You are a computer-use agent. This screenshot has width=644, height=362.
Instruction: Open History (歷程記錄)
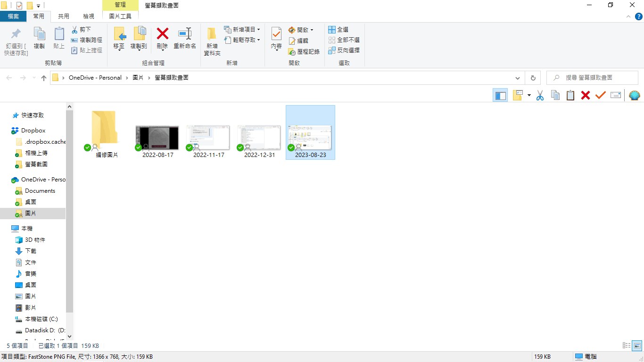[x=304, y=52]
